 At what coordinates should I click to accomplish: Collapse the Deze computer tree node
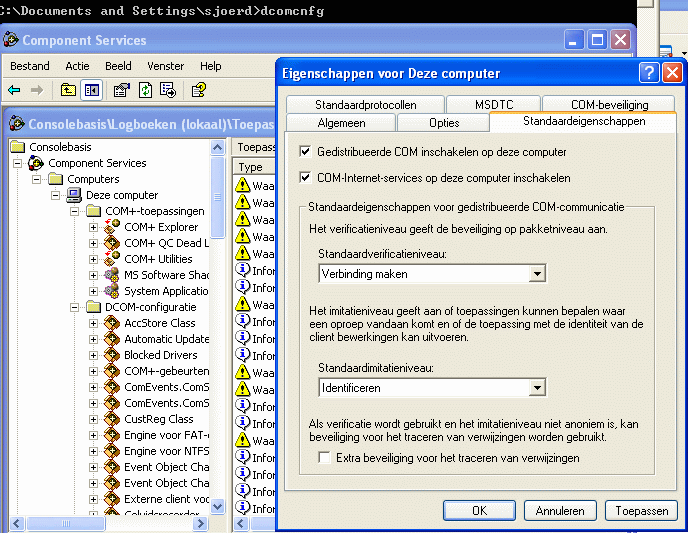point(56,195)
